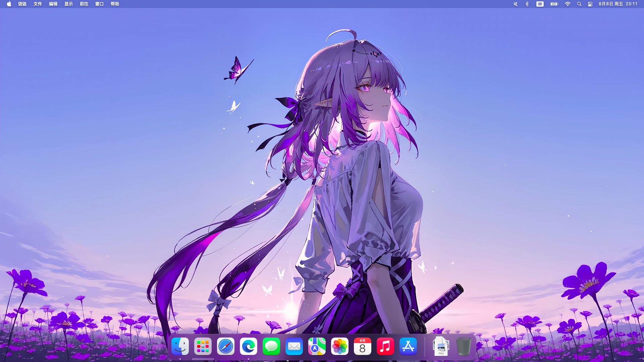This screenshot has width=644, height=362.
Task: Open the Wi-Fi status menu
Action: [x=568, y=4]
